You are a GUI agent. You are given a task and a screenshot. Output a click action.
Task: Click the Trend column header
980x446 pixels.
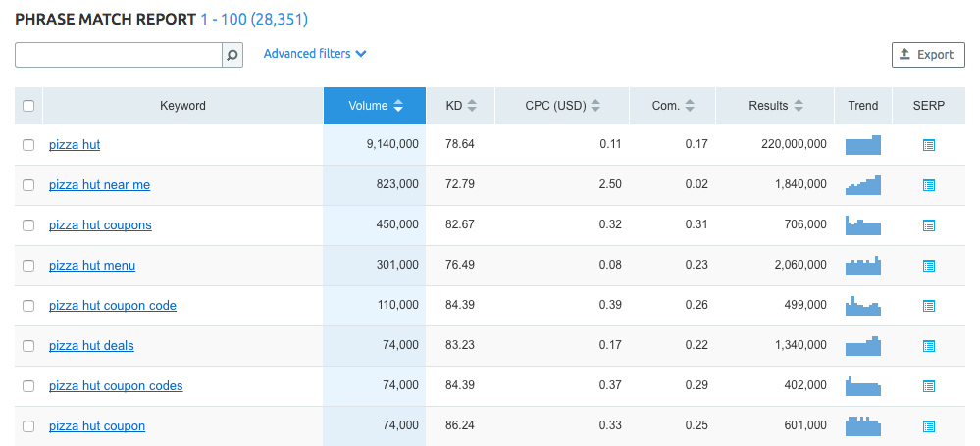[863, 106]
